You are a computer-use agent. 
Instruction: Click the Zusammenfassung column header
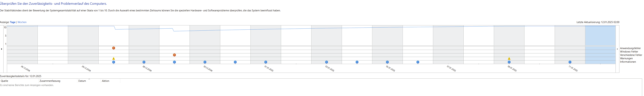[50, 81]
